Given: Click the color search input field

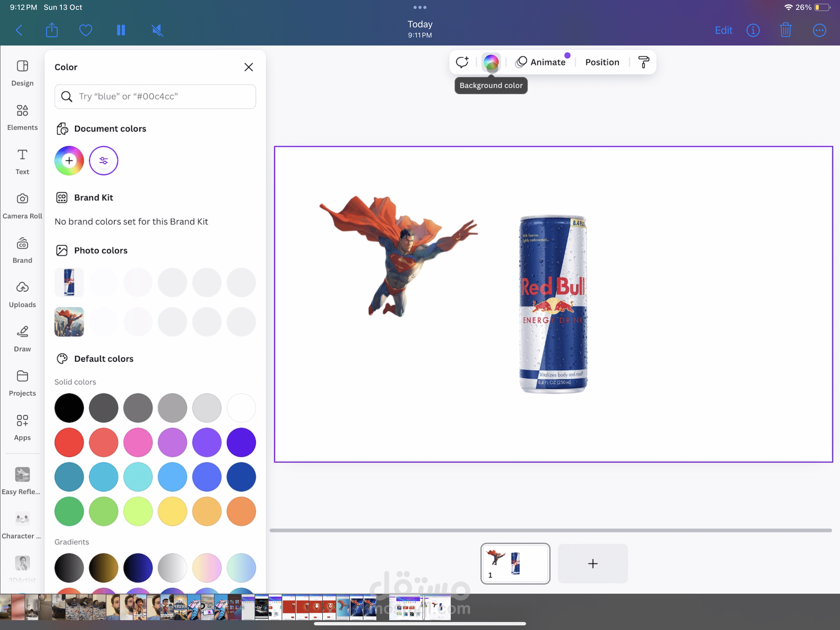Looking at the screenshot, I should [x=155, y=97].
